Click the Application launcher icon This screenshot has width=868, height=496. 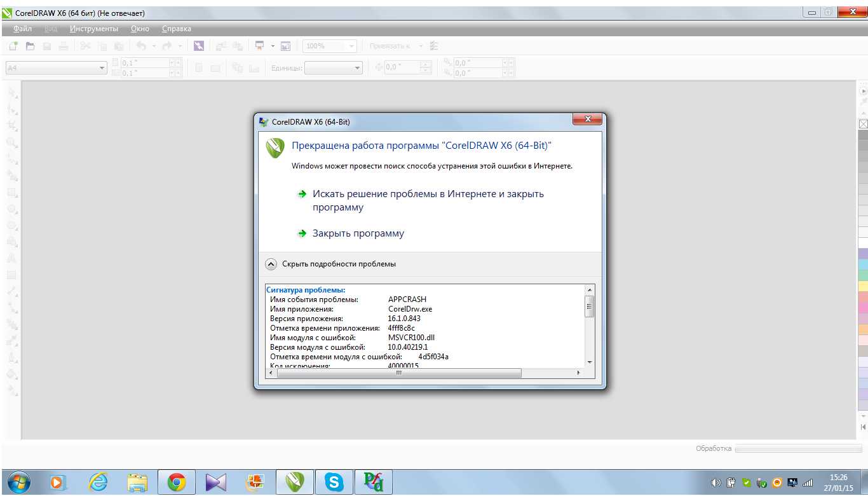click(259, 46)
